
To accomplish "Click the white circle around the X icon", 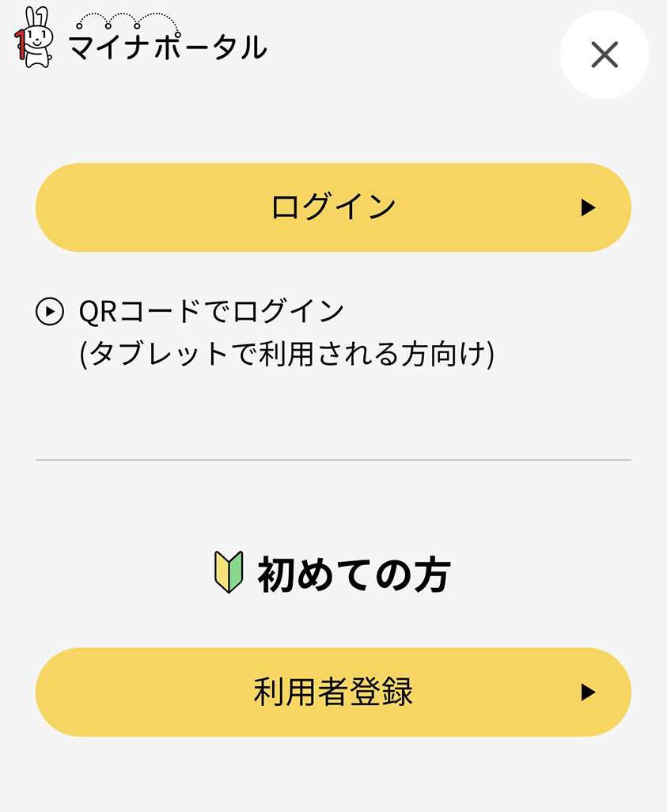I will [x=604, y=55].
